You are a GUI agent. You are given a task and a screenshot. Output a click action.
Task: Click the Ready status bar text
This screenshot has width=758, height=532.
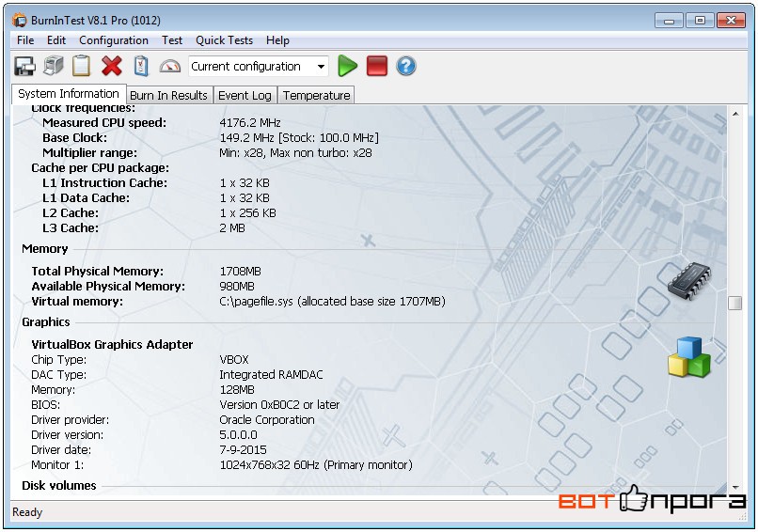[27, 511]
